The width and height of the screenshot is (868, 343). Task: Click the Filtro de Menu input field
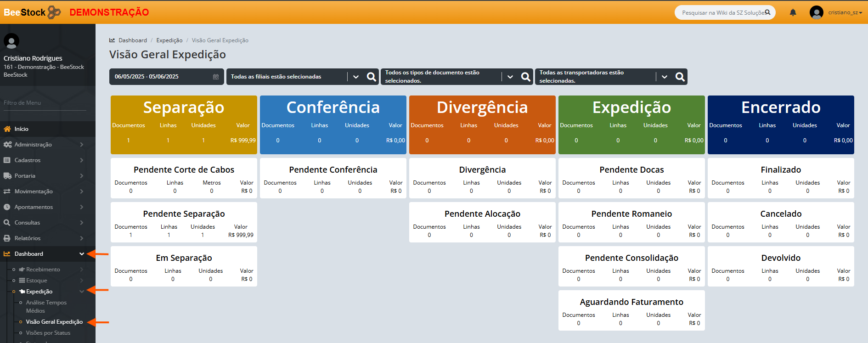[45, 103]
